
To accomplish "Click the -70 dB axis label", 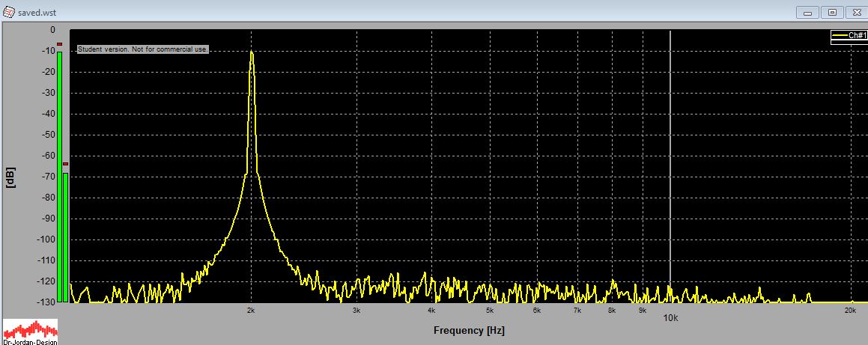I will click(47, 177).
